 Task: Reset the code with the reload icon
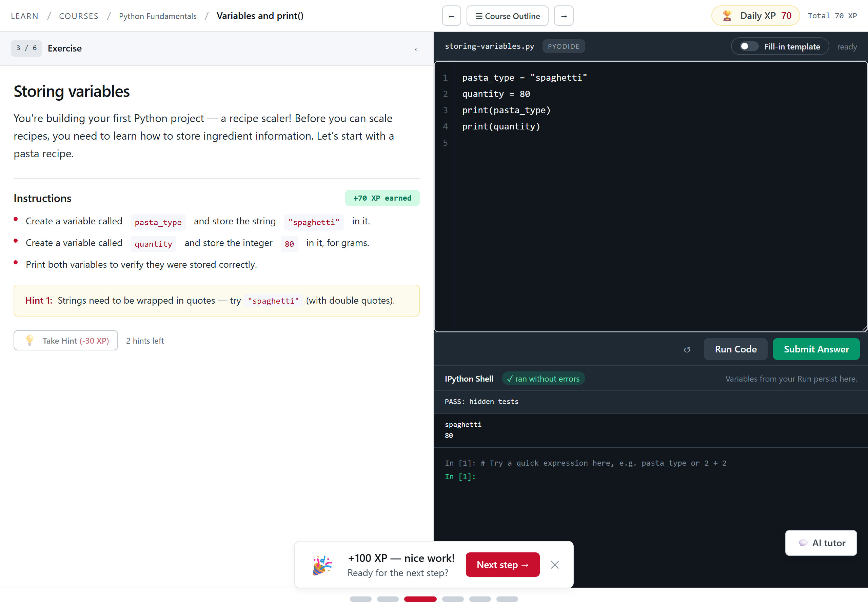687,350
